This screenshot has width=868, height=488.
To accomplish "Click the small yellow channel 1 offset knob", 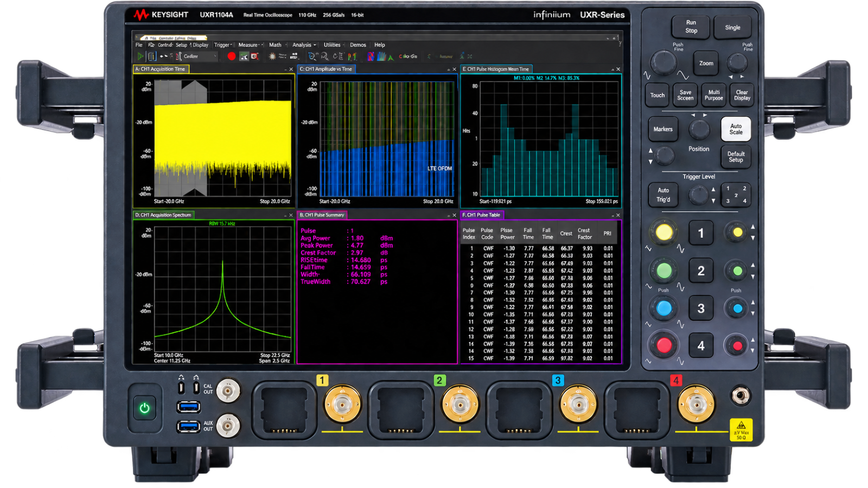I will 737,233.
